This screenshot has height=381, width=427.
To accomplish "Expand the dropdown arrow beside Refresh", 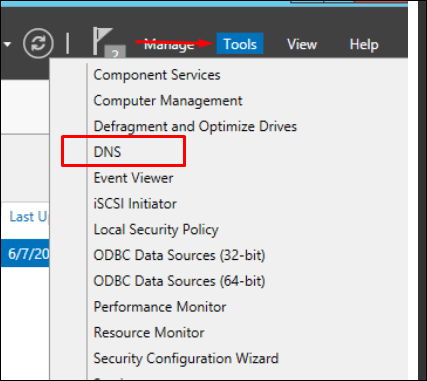I will coord(7,44).
